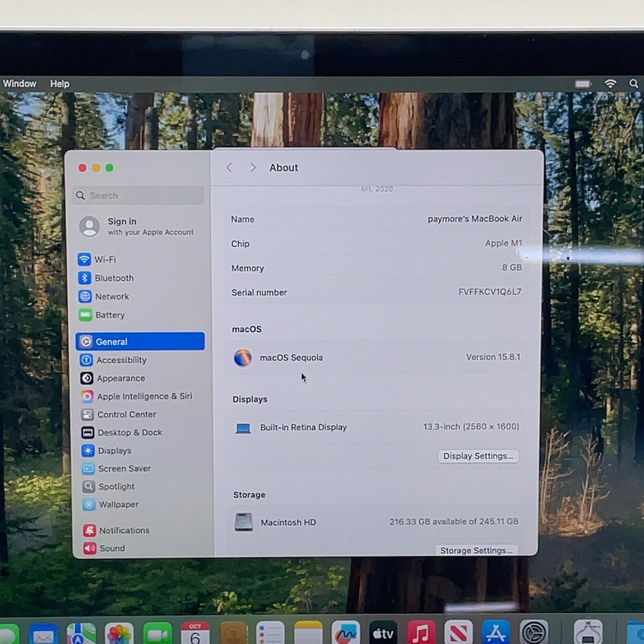This screenshot has height=644, width=644.
Task: Click the Version 15.8.1 text
Action: 493,357
